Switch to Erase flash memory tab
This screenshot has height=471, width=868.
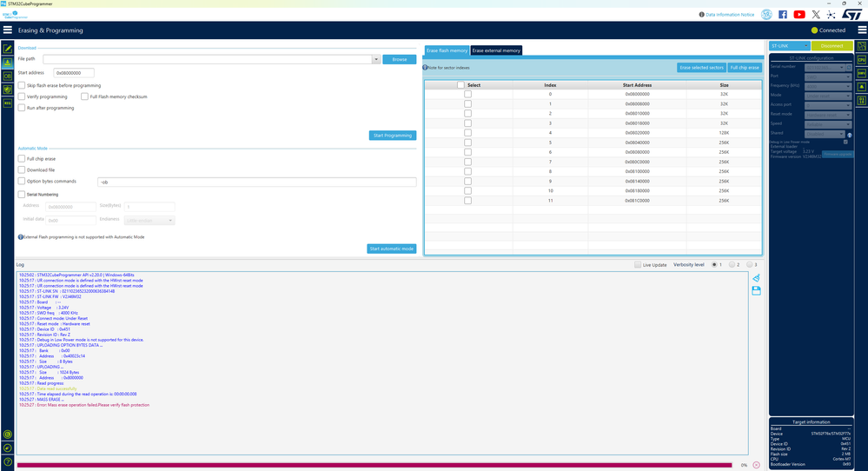click(447, 50)
